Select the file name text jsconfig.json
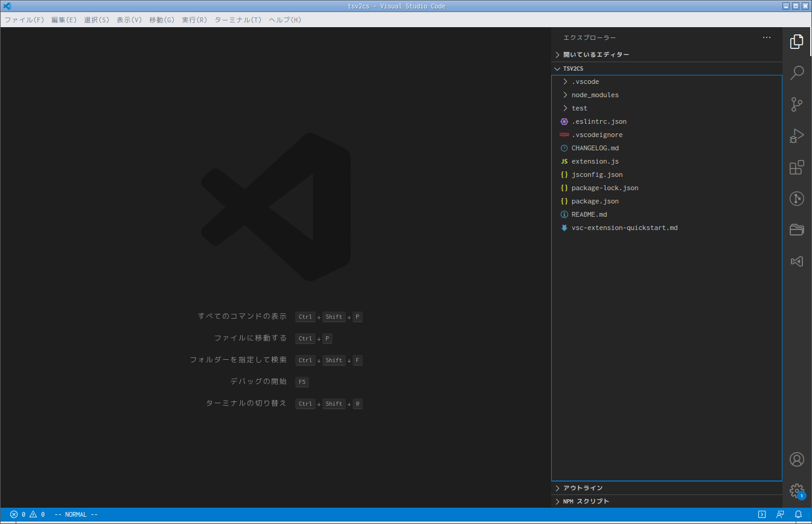 [x=597, y=174]
